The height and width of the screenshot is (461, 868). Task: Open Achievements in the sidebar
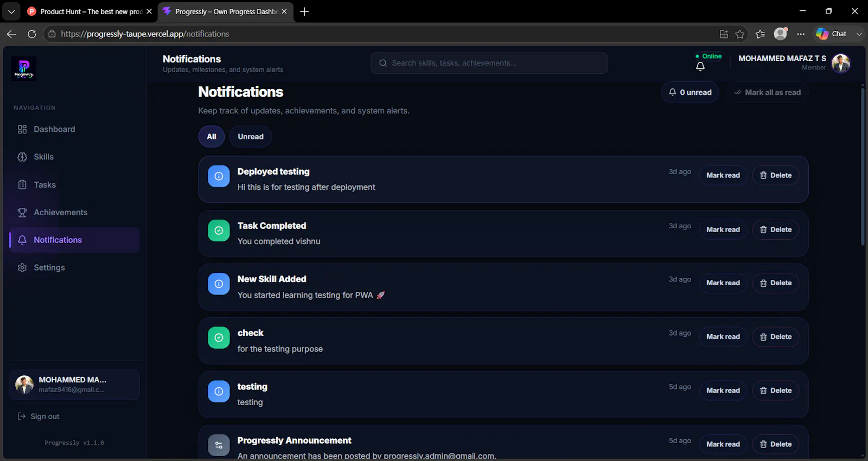(74, 212)
